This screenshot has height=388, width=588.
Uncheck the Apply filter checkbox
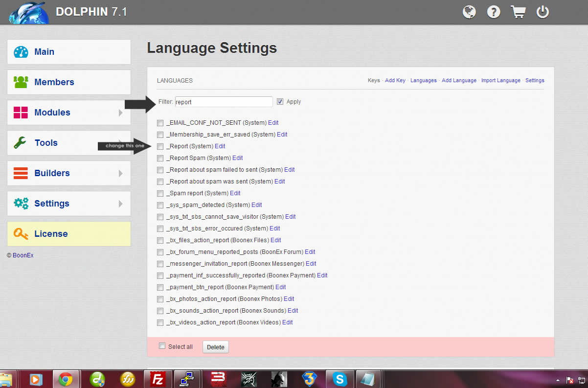pyautogui.click(x=280, y=102)
